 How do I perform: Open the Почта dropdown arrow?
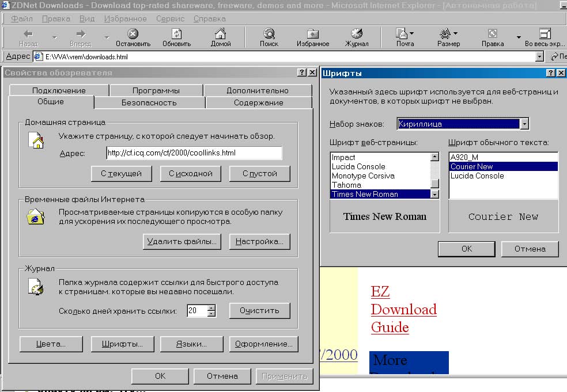411,33
